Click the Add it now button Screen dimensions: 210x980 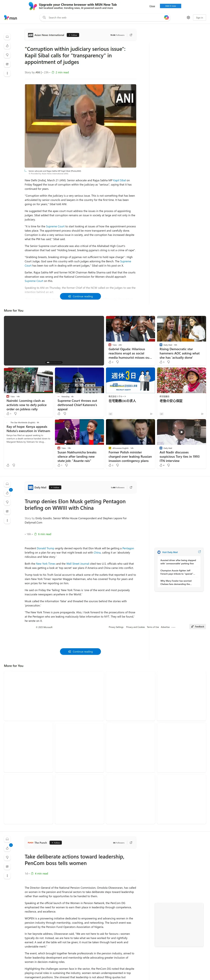(x=170, y=6)
